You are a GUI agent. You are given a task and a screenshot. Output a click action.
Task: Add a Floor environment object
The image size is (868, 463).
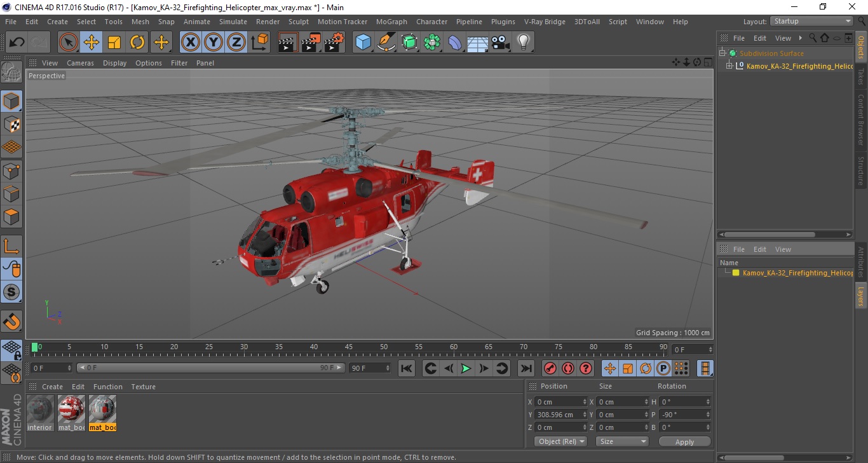pyautogui.click(x=478, y=43)
